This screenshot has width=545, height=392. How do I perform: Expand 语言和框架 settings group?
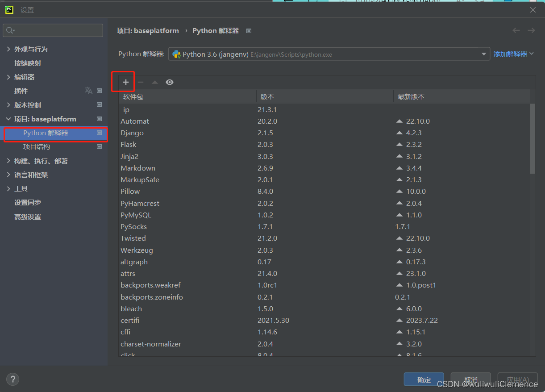[x=8, y=175]
